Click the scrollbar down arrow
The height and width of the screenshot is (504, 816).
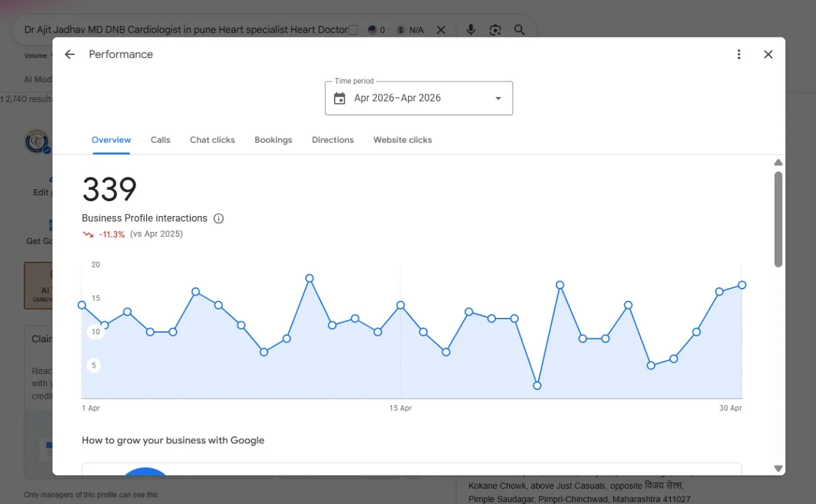point(778,468)
